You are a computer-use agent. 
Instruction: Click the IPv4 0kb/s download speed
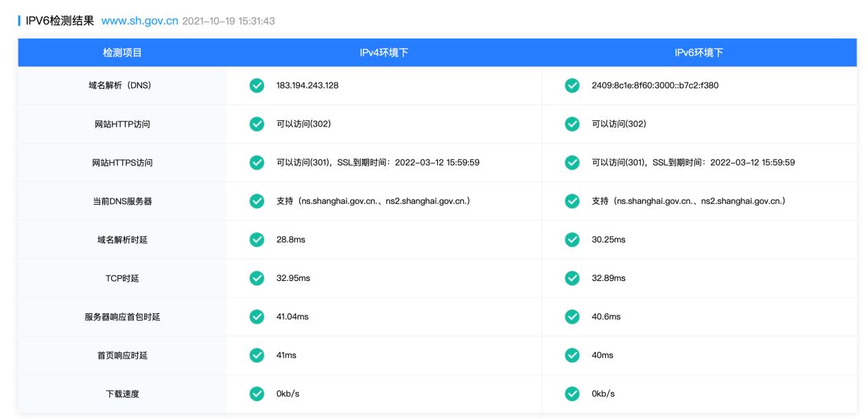tap(288, 394)
